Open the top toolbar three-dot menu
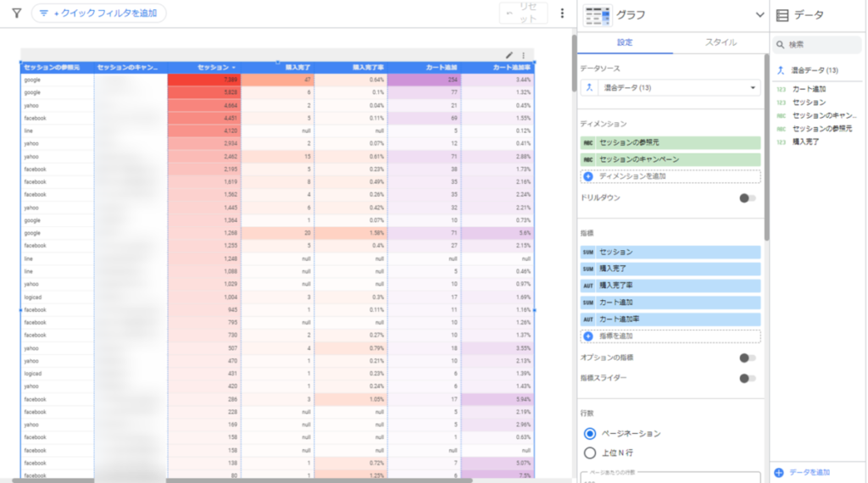The height and width of the screenshot is (483, 868). [562, 14]
